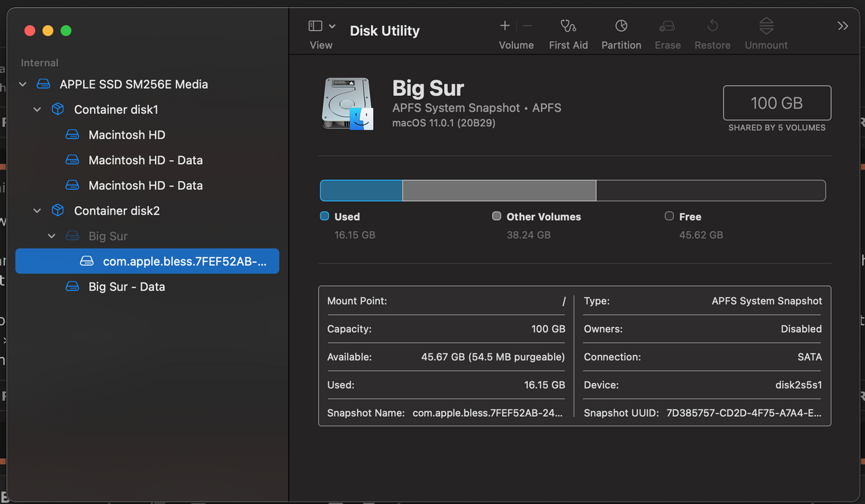
Task: Click the Macintosh HD drive icon
Action: (x=72, y=134)
